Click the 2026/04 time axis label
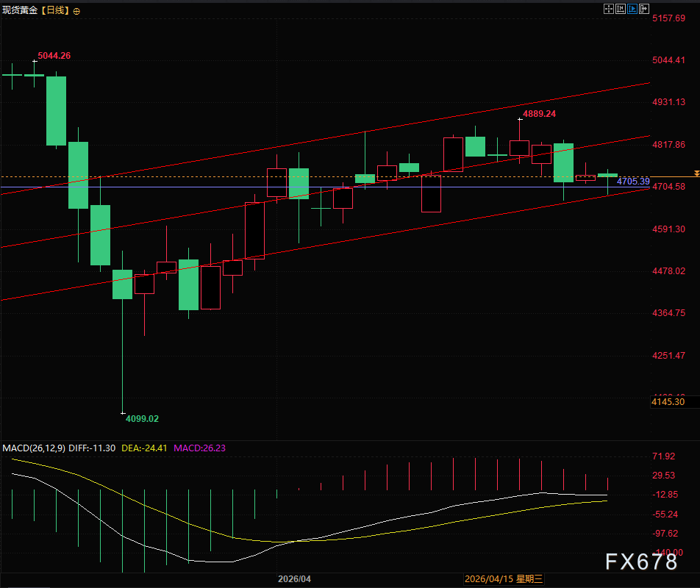Viewport: 700px width, 588px height. pos(294,579)
